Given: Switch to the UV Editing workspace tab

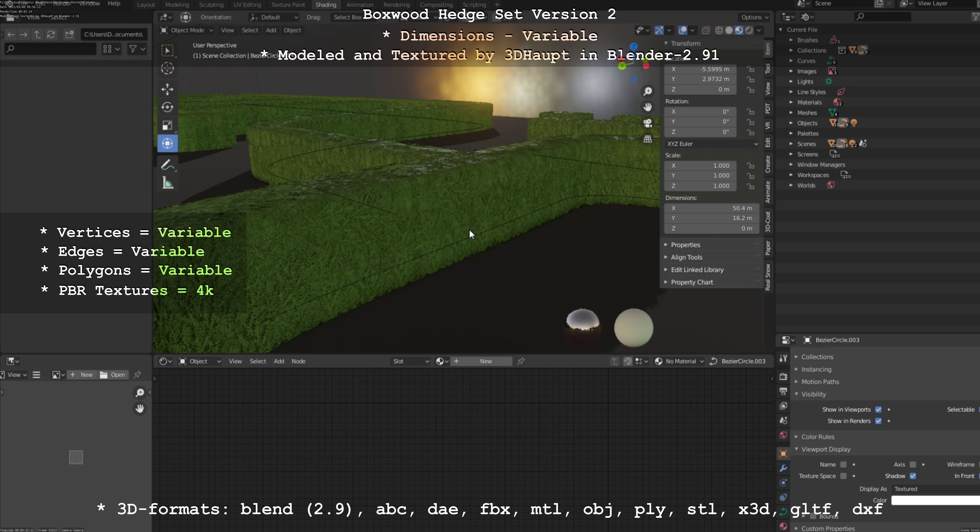Looking at the screenshot, I should pyautogui.click(x=247, y=5).
